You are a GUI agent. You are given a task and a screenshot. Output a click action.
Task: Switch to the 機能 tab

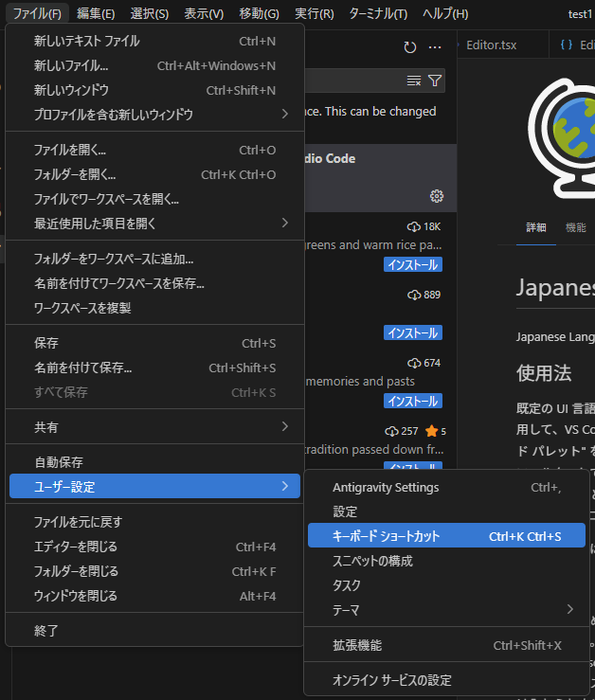pos(575,227)
